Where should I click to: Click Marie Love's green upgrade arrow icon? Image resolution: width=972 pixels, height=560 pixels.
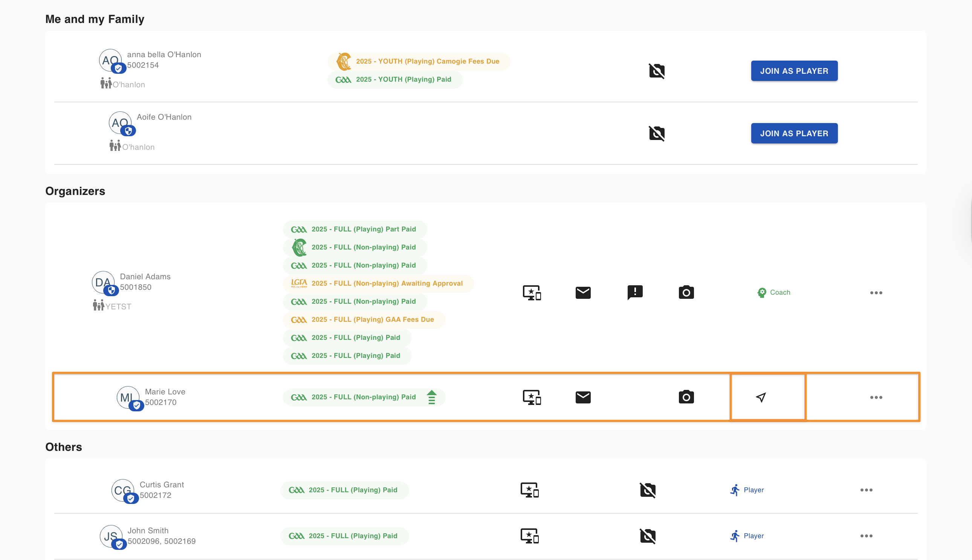431,397
